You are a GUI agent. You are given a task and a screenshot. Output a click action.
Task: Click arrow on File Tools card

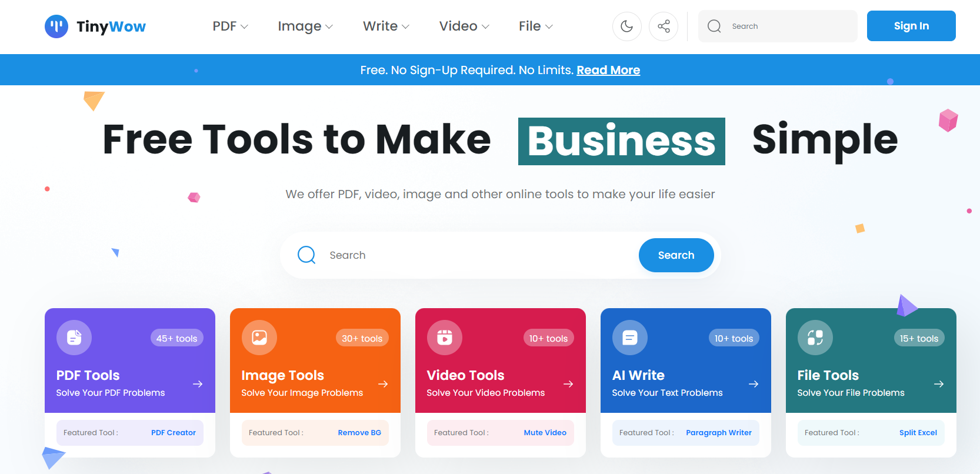click(939, 384)
